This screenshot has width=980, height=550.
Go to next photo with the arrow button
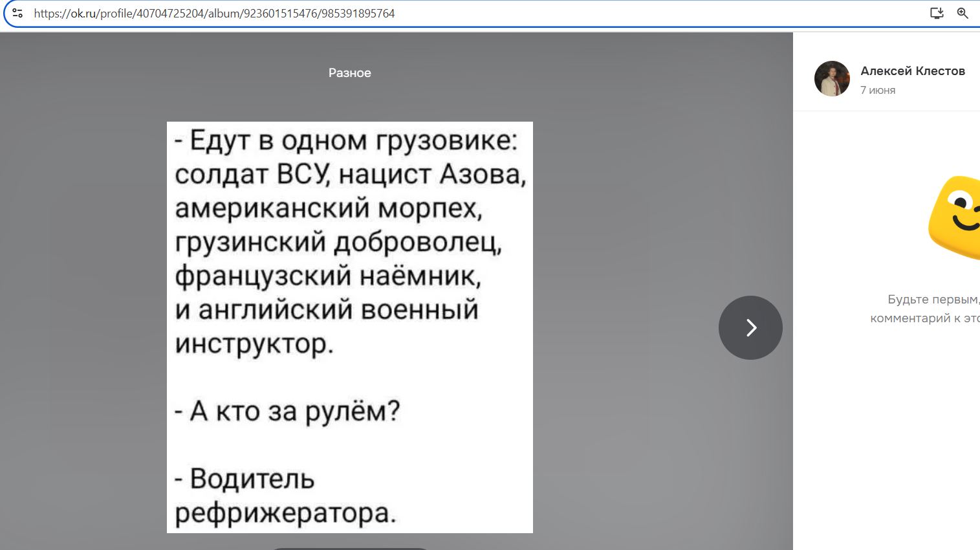click(x=750, y=327)
